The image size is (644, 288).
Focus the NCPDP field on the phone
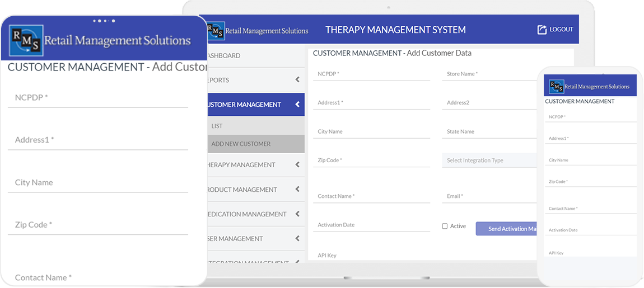590,117
